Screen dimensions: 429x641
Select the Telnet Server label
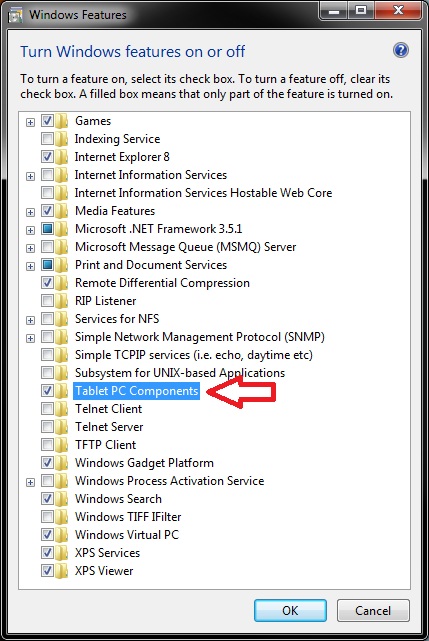click(x=109, y=427)
